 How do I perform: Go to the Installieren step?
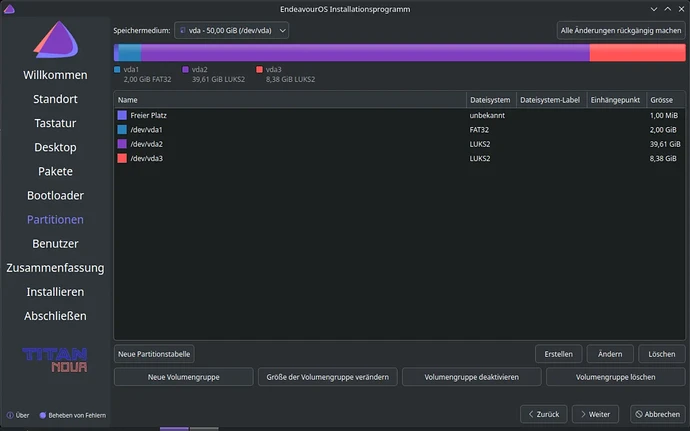coord(55,292)
